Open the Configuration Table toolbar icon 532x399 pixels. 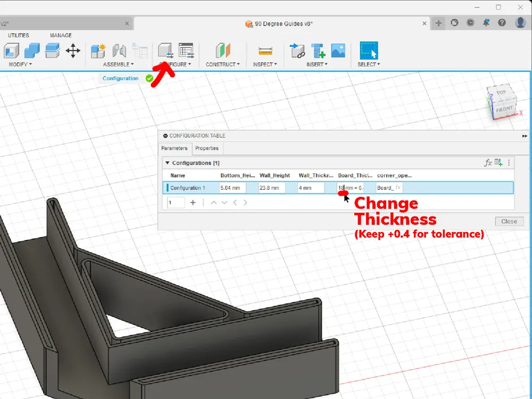pyautogui.click(x=186, y=50)
